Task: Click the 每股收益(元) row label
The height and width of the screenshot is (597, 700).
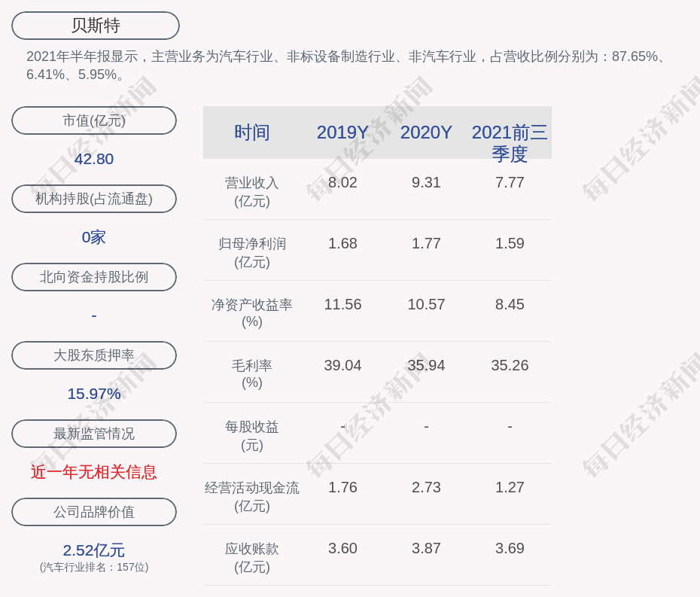Action: (252, 436)
